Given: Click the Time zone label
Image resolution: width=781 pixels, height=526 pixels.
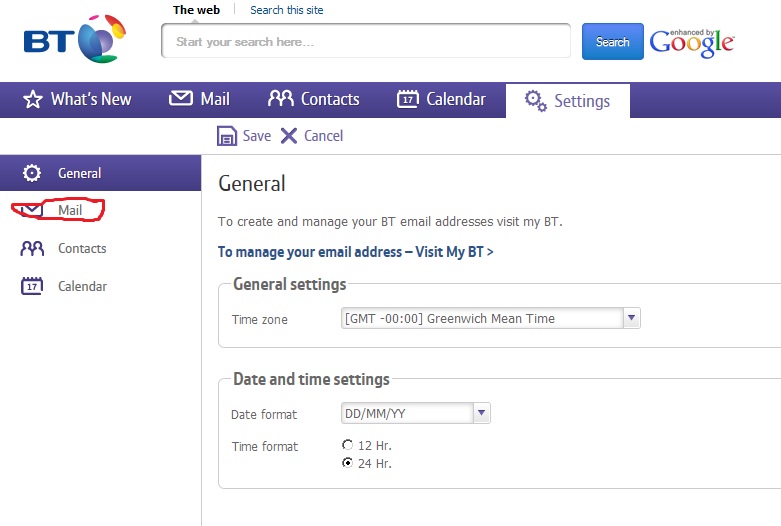Looking at the screenshot, I should pyautogui.click(x=260, y=319).
